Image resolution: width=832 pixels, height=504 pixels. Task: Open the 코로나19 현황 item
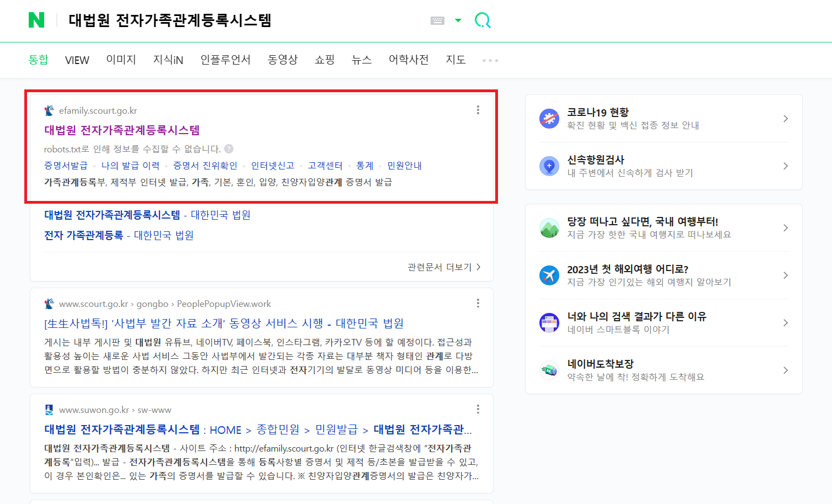click(664, 119)
